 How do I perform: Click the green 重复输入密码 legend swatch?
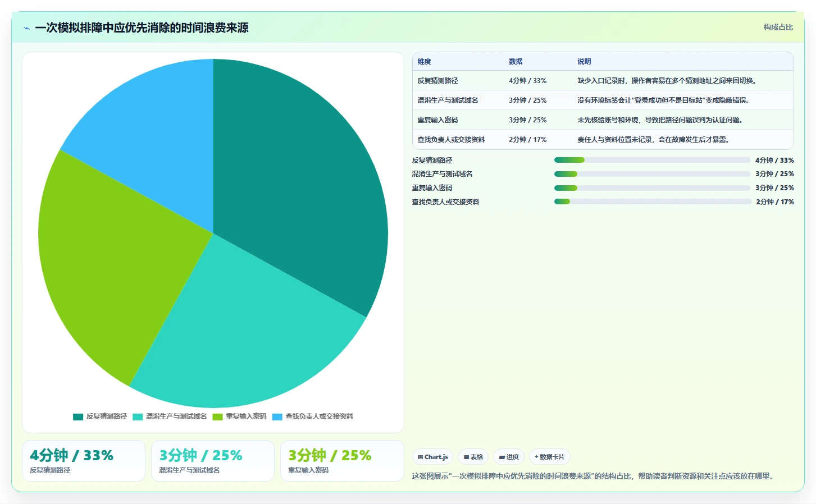tap(217, 416)
